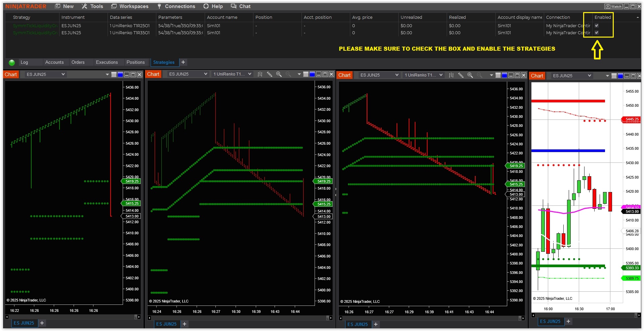The height and width of the screenshot is (331, 644).
Task: Open the Workspaces menu
Action: (x=130, y=6)
